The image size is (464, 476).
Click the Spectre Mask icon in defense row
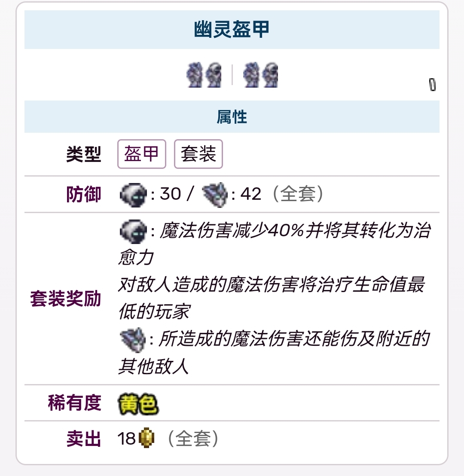(x=215, y=195)
